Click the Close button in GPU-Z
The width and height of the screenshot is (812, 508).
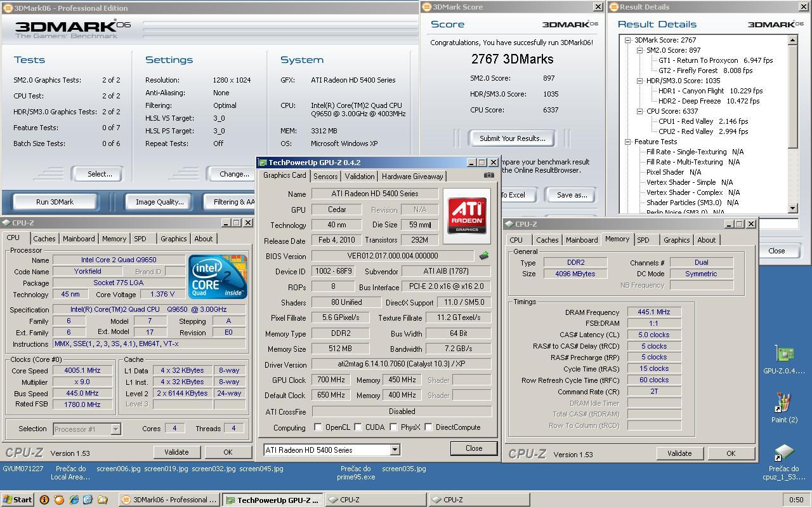(x=474, y=448)
